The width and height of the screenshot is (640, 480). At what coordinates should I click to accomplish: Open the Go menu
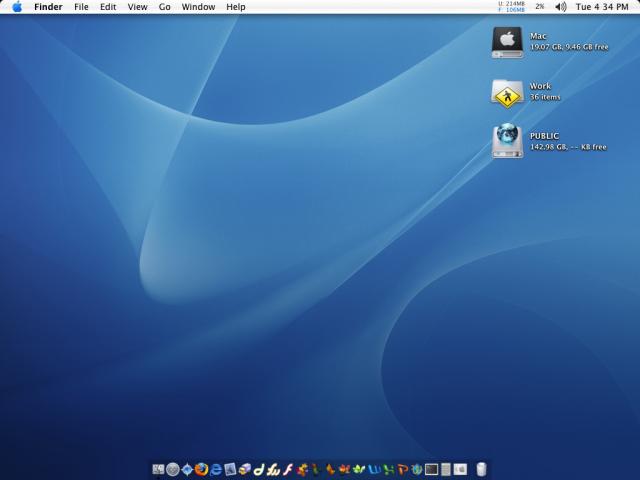pyautogui.click(x=164, y=7)
